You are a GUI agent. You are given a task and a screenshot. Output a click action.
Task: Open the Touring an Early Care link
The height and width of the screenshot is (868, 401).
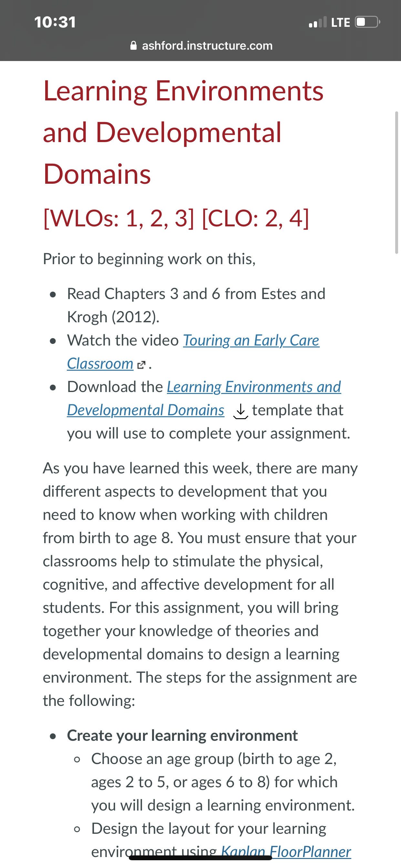point(251,340)
